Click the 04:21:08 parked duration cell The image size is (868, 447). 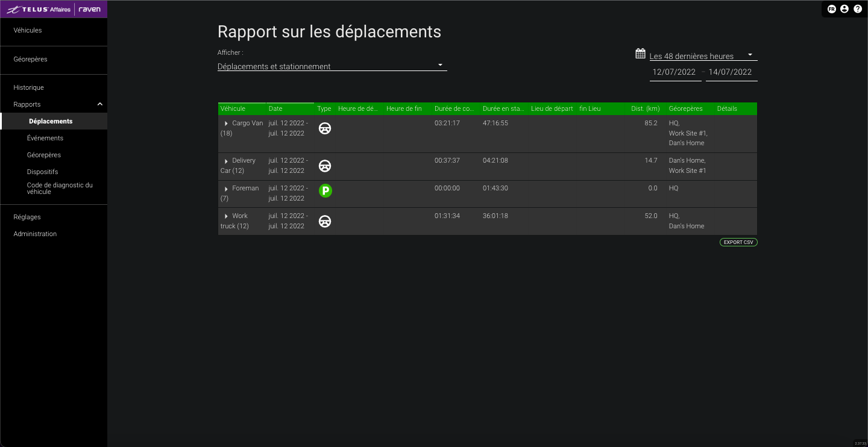495,160
